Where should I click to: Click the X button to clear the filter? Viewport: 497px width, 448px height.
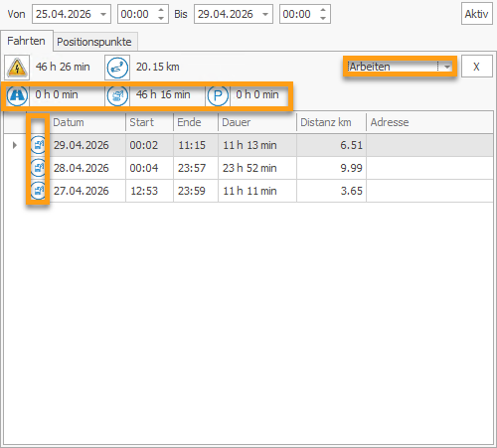point(477,67)
